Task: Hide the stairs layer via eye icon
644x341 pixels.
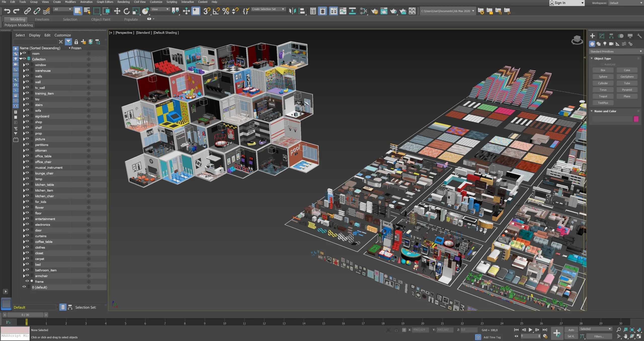Action: coord(27,105)
